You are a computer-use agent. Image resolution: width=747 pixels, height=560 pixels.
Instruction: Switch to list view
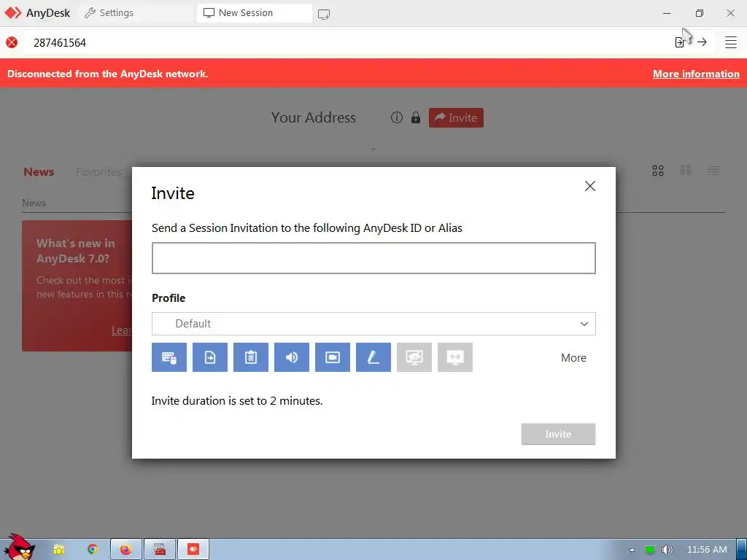click(713, 171)
